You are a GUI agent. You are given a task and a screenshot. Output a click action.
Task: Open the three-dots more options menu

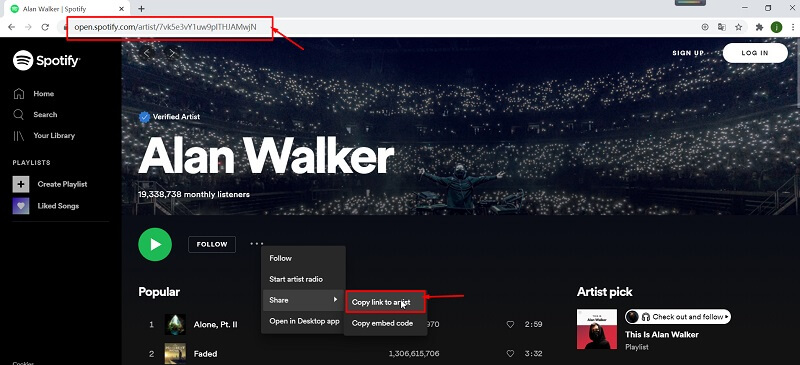[x=257, y=244]
